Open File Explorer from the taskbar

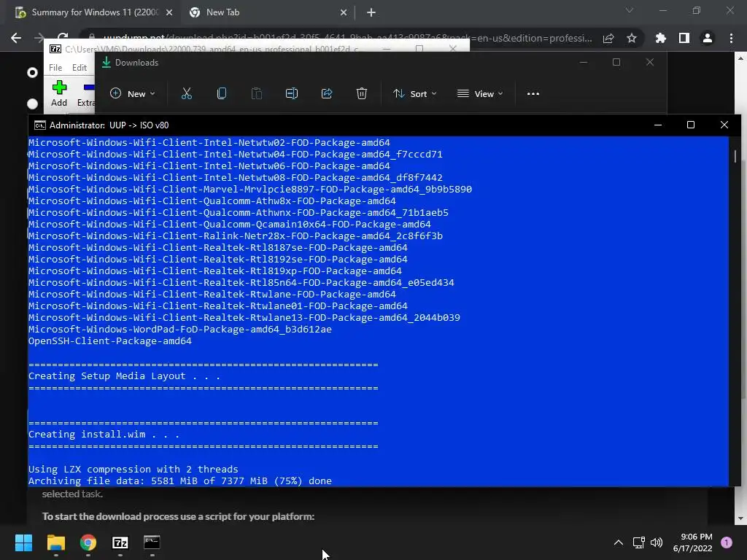55,542
